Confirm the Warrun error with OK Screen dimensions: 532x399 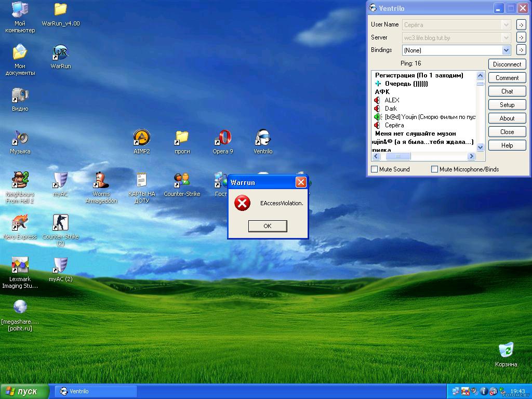pyautogui.click(x=268, y=226)
